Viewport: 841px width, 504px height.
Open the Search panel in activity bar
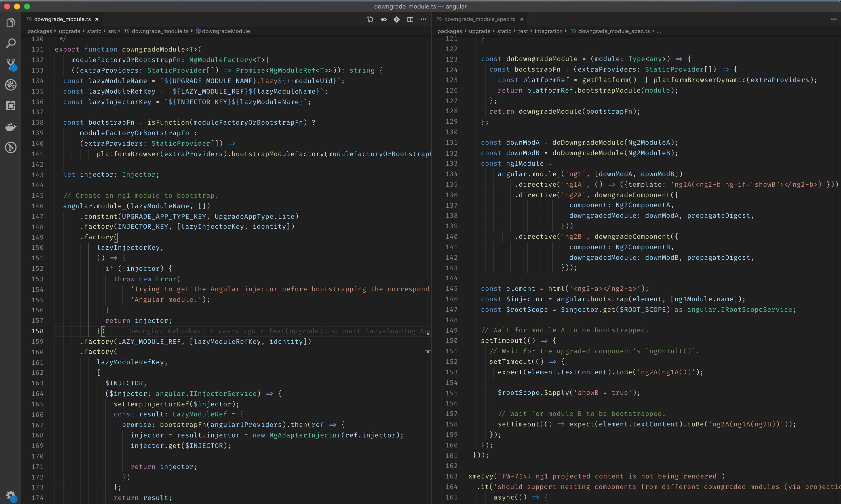(11, 43)
